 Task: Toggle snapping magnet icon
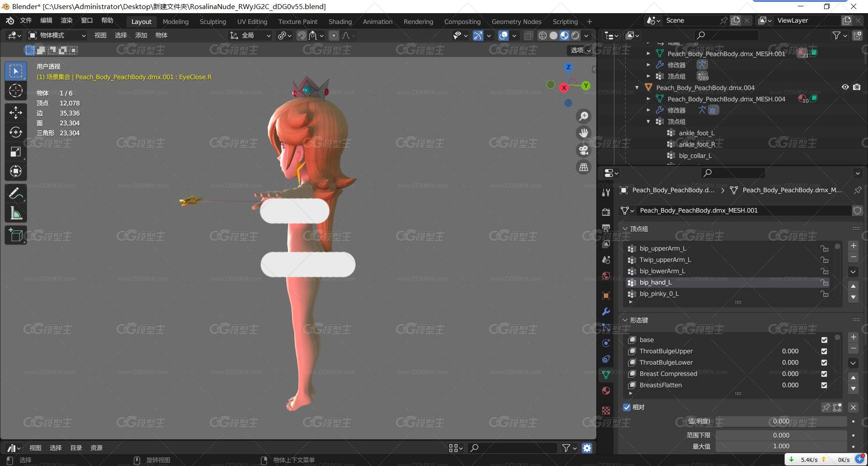[x=302, y=35]
